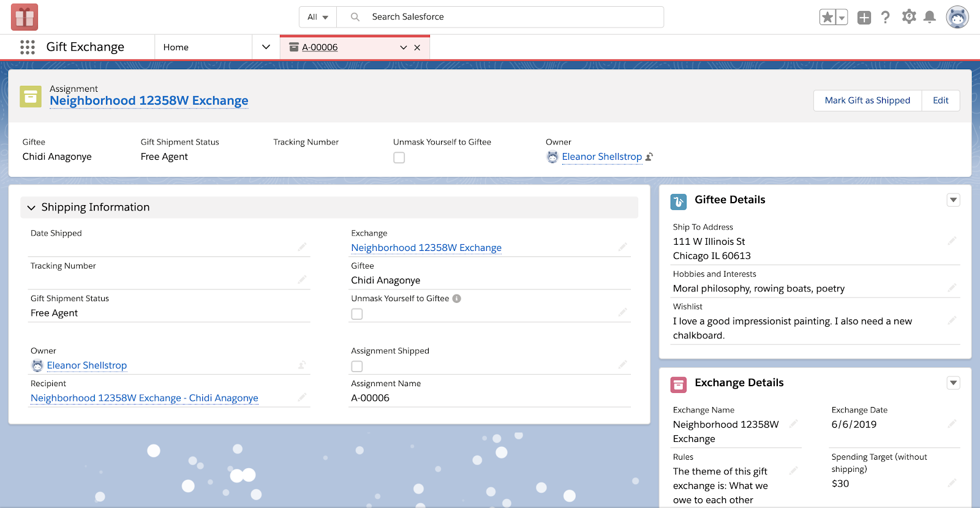This screenshot has width=980, height=508.
Task: Edit the Exchange Name pencil
Action: (x=793, y=424)
